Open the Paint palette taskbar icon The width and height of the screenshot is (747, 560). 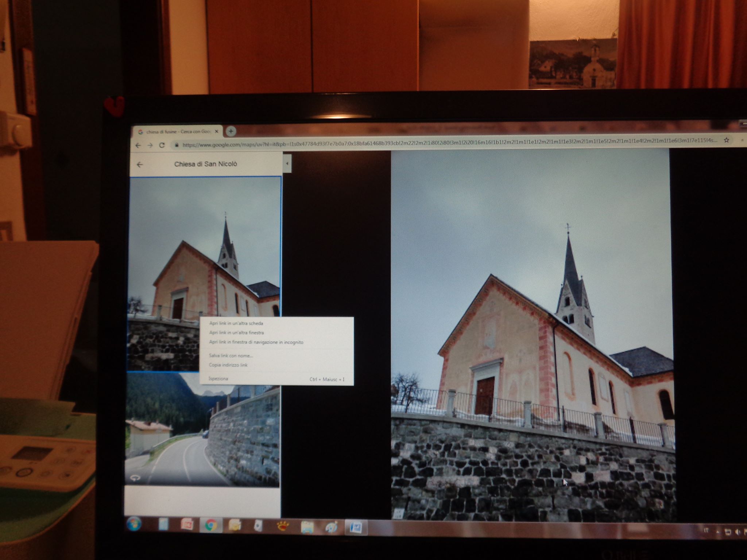[331, 527]
